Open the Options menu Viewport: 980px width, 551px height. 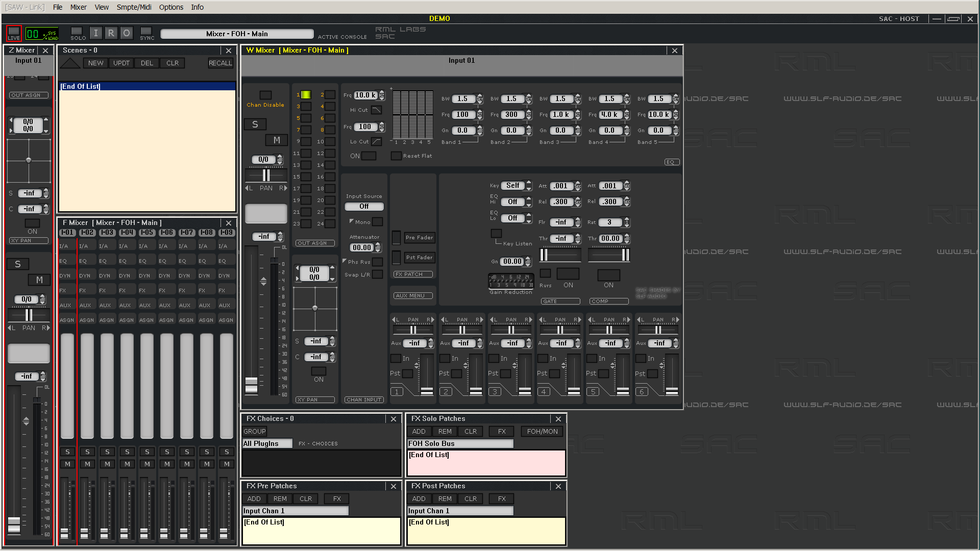tap(171, 7)
